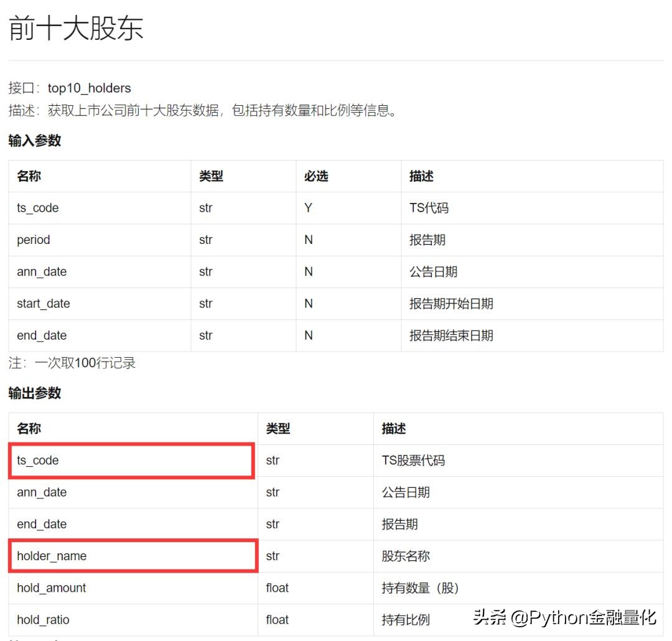Image resolution: width=672 pixels, height=641 pixels.
Task: Select the end_date input parameter
Action: click(41, 335)
